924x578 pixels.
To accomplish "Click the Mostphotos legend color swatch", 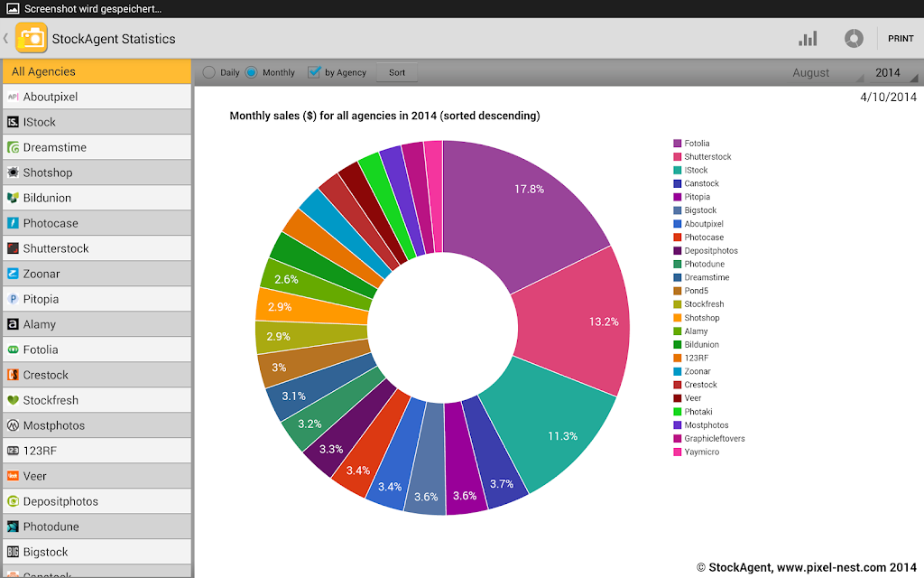I will pyautogui.click(x=677, y=425).
